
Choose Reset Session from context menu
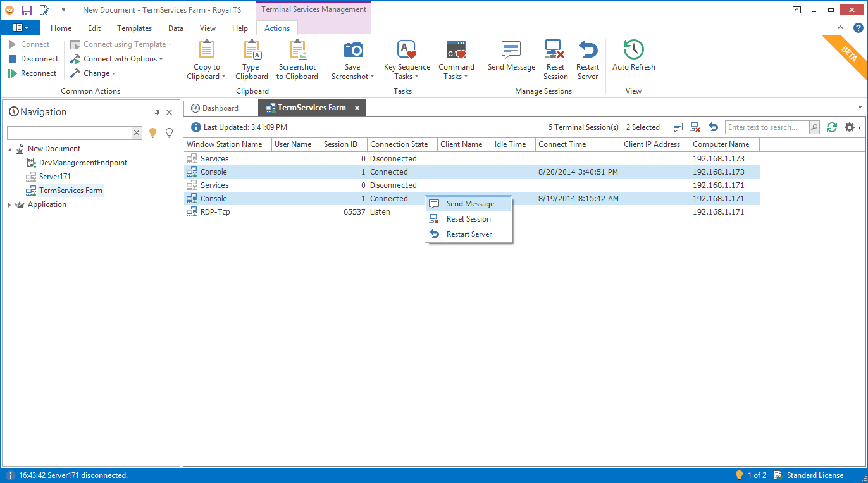(468, 219)
